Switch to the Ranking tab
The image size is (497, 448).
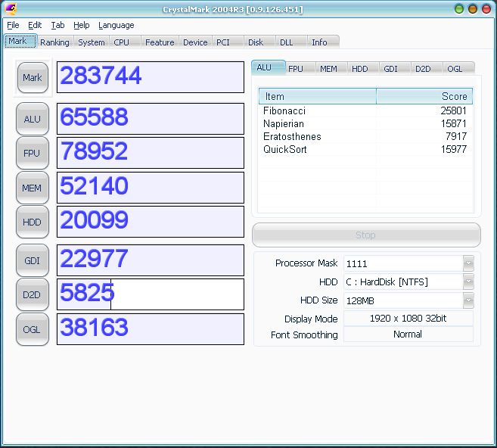[54, 42]
